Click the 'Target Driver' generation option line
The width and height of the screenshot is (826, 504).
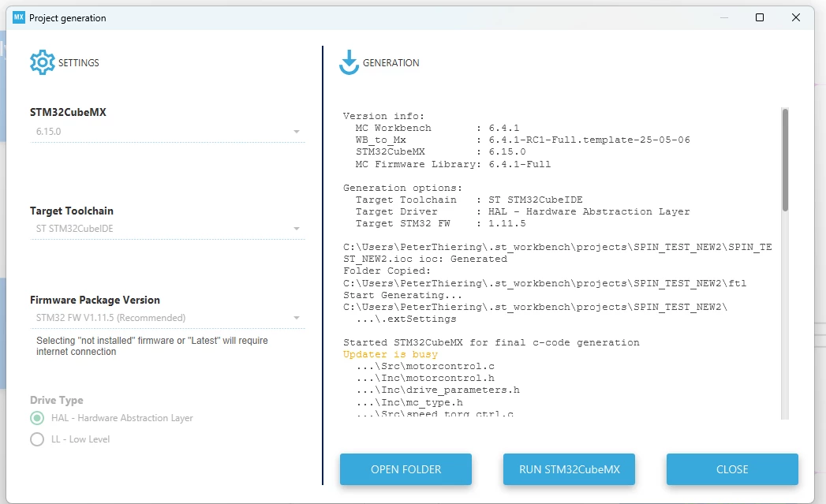point(522,211)
